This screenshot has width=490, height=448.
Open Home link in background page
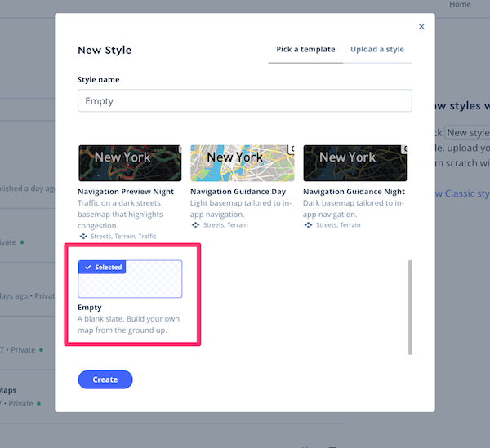click(x=460, y=4)
